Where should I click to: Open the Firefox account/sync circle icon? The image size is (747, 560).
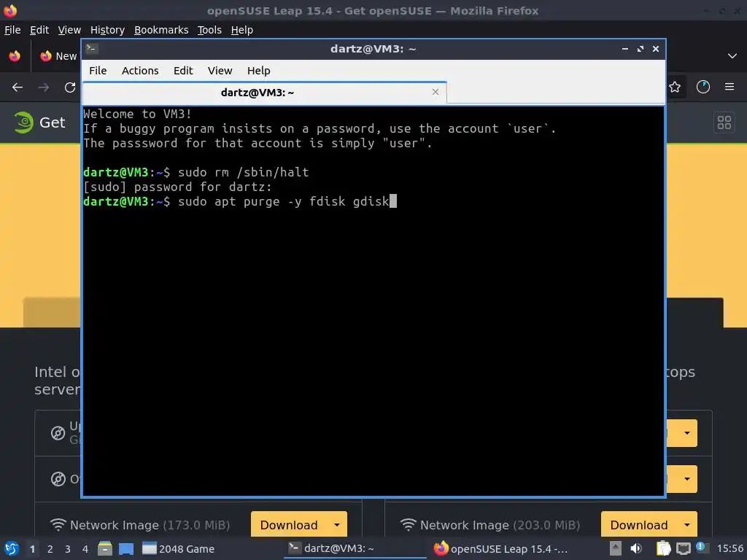tap(703, 87)
